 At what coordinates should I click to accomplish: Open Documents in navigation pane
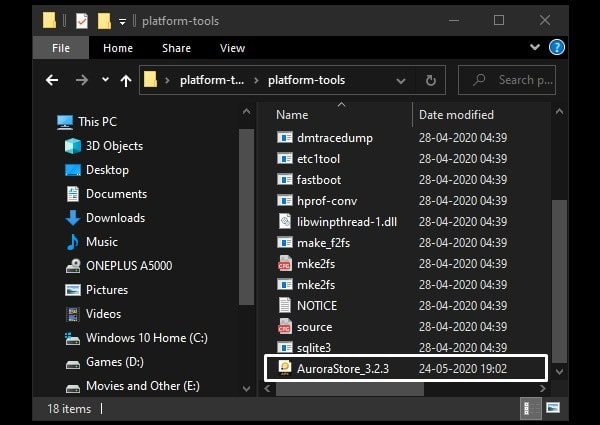(106, 194)
